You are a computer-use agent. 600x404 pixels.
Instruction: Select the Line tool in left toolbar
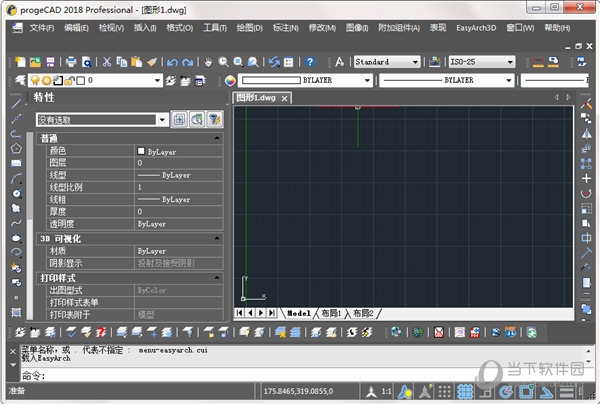tap(16, 103)
